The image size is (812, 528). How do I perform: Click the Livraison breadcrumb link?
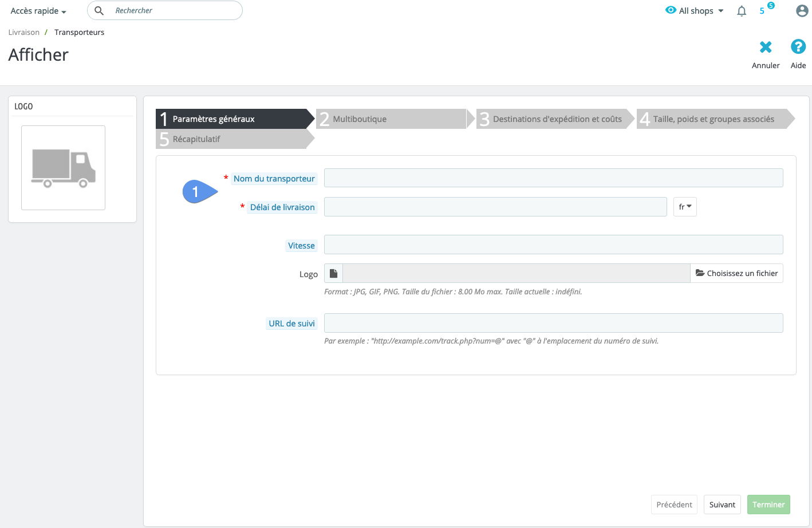point(24,33)
